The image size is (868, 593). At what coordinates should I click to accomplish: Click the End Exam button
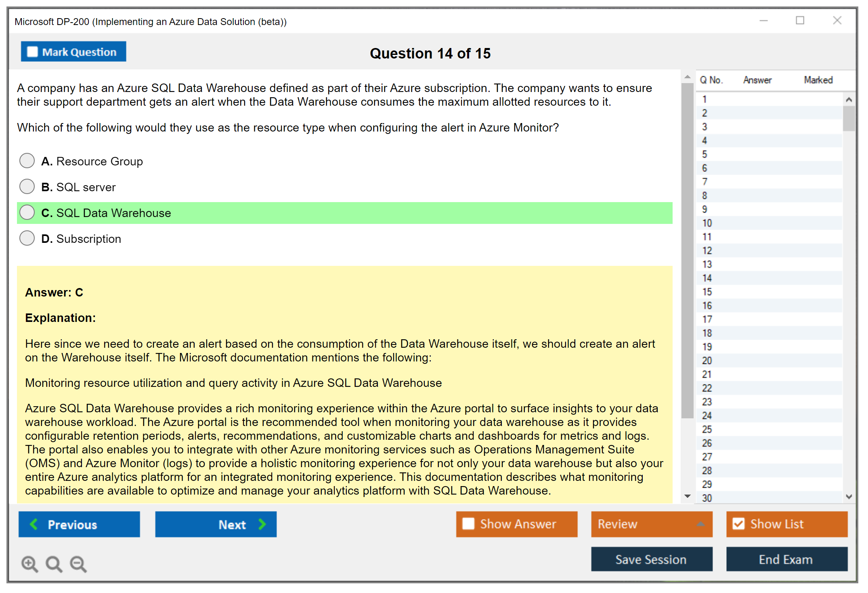coord(786,560)
